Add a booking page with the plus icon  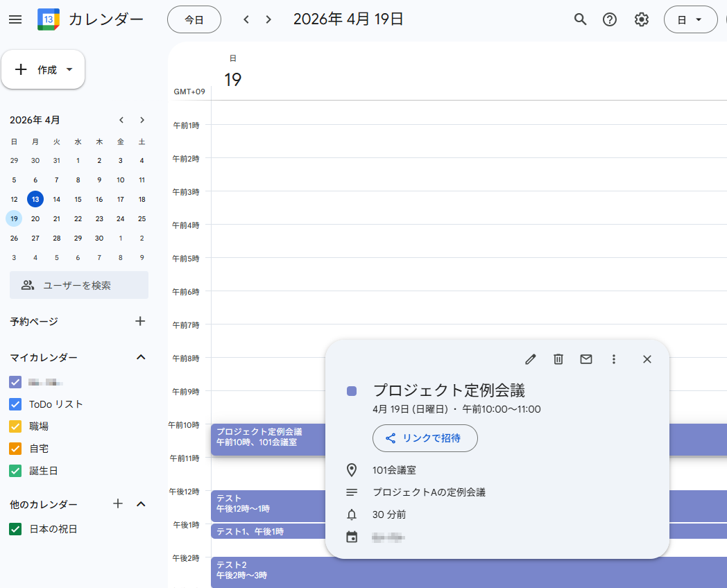140,321
